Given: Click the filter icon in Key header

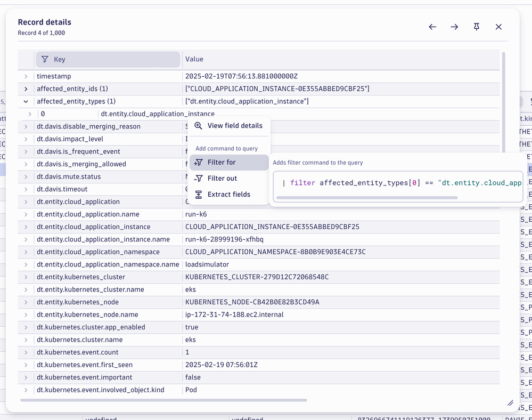Looking at the screenshot, I should (x=45, y=59).
